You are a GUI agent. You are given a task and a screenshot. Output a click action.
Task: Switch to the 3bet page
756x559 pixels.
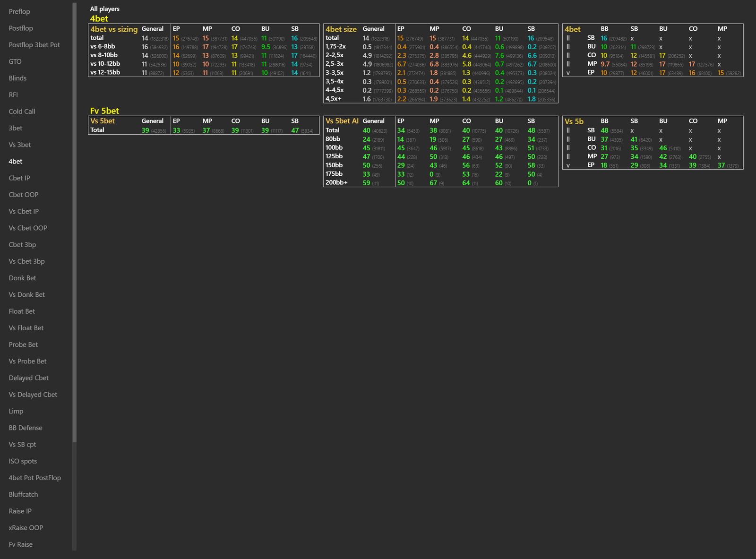point(16,128)
